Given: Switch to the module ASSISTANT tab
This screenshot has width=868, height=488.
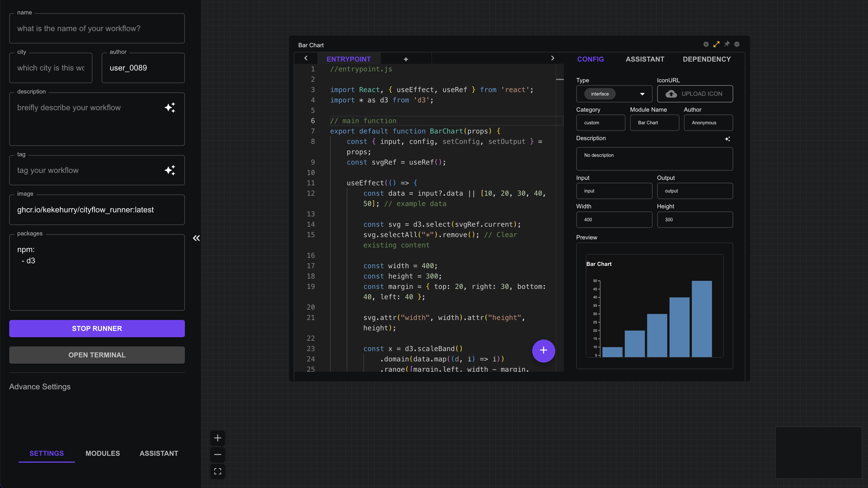Looking at the screenshot, I should point(645,59).
